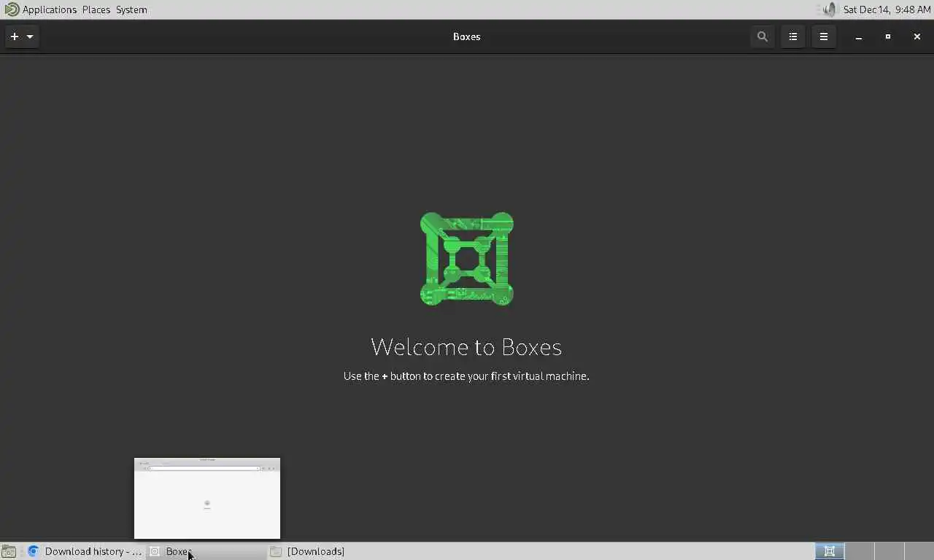Click the 'Boxes' title in the header bar

pyautogui.click(x=466, y=36)
